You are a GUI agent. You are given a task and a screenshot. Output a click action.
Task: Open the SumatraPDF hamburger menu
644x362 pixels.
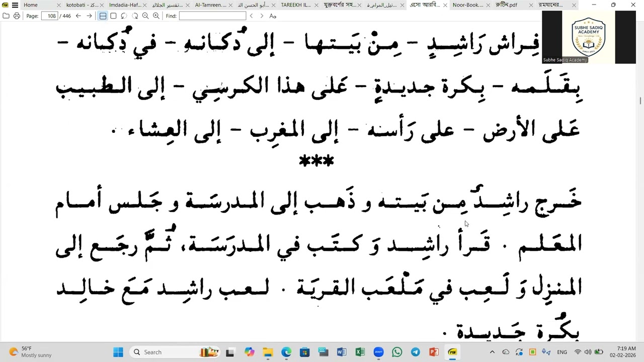15,5
